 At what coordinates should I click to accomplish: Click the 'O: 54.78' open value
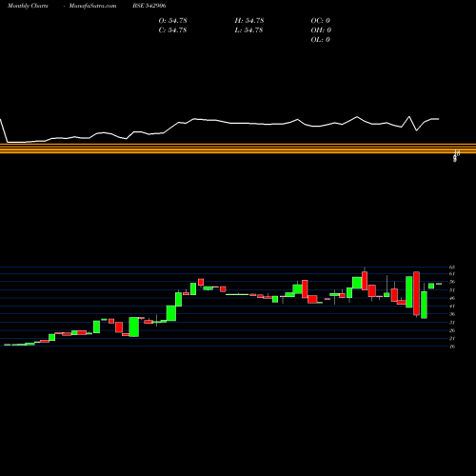click(x=172, y=21)
